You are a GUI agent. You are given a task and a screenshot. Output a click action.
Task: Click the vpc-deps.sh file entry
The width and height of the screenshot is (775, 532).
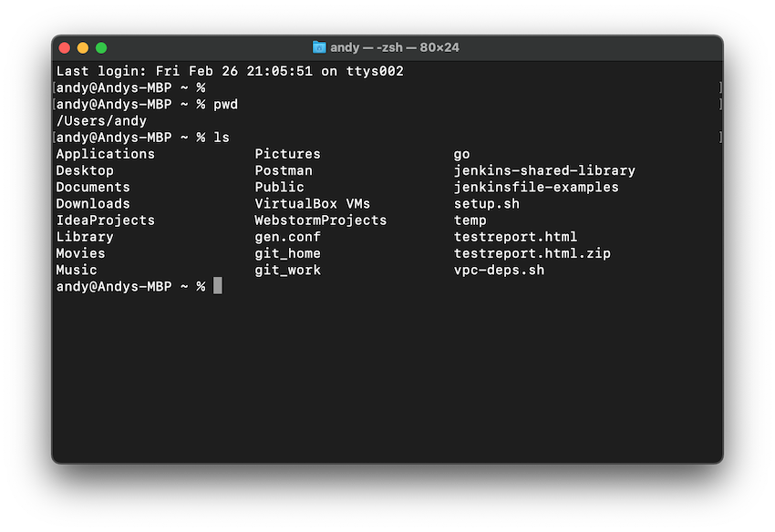point(499,270)
